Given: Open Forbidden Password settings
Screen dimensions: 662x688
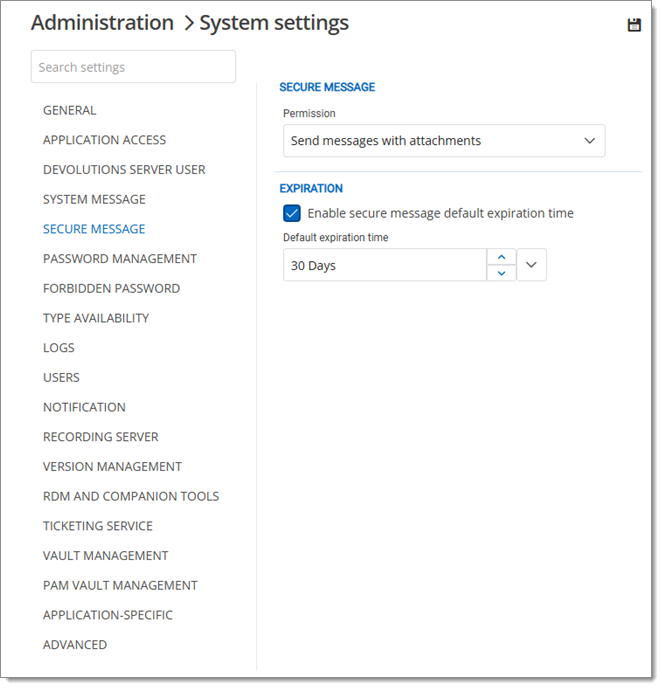Looking at the screenshot, I should tap(112, 288).
